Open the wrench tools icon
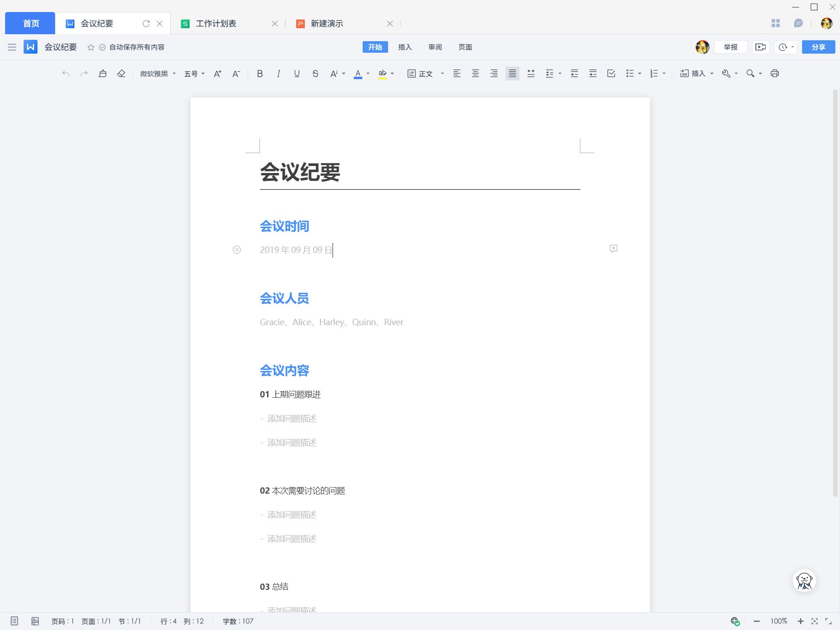840x630 pixels. (x=726, y=74)
